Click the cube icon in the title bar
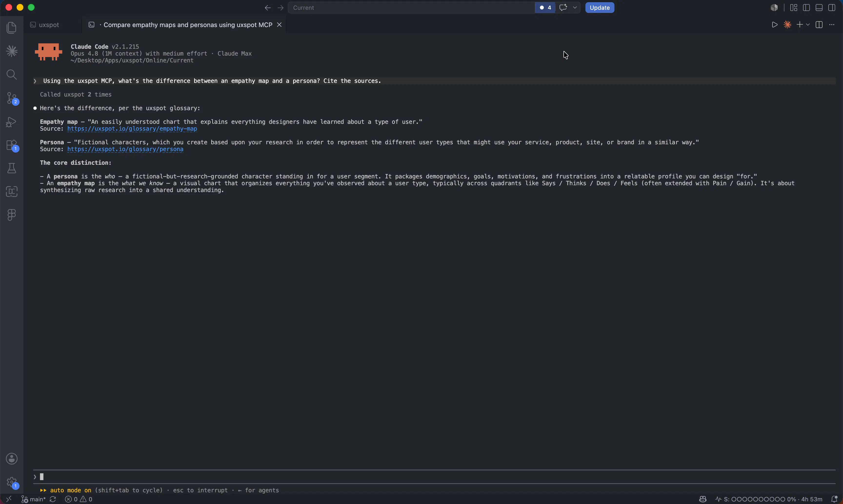This screenshot has width=843, height=504. 774,8
